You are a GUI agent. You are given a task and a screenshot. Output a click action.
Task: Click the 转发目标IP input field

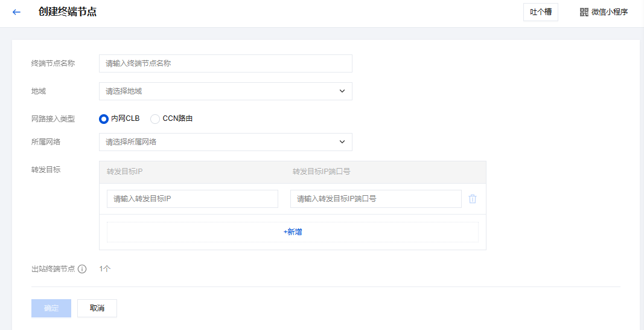[192, 199]
